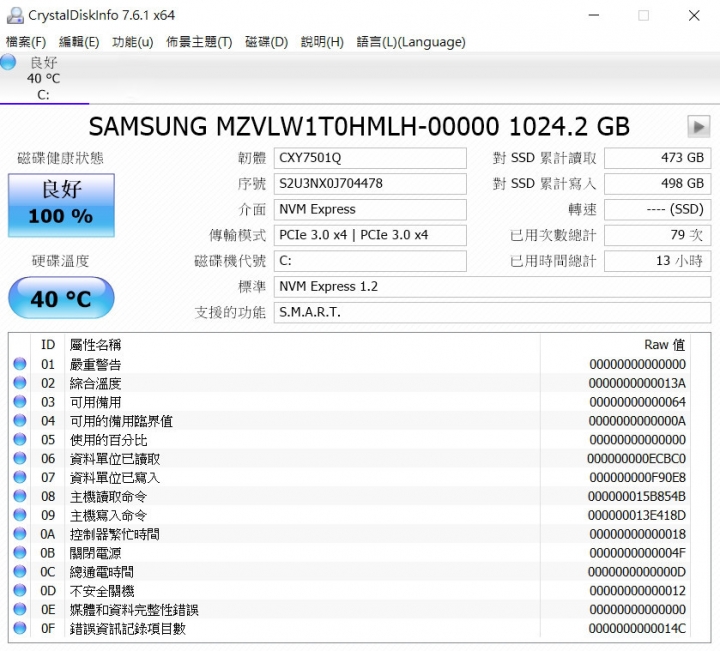Image resolution: width=720 pixels, height=651 pixels.
Task: Open the 功能(u) menu
Action: tap(132, 42)
